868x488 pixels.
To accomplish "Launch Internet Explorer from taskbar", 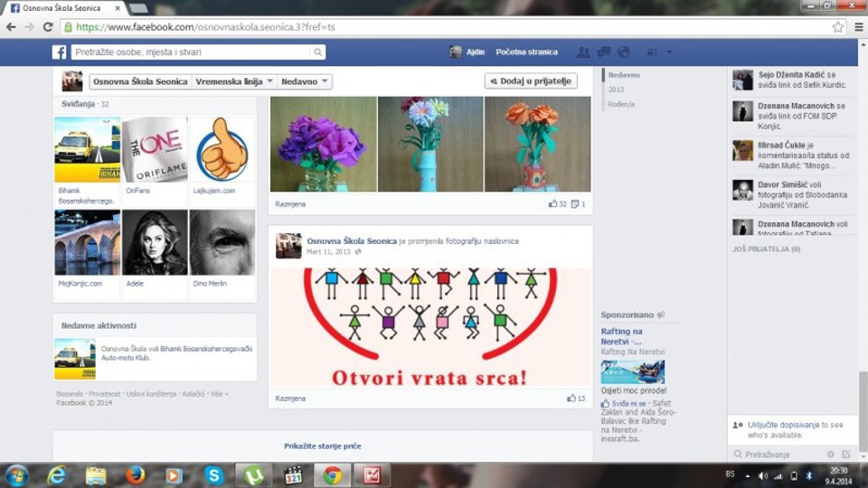I will pos(56,475).
